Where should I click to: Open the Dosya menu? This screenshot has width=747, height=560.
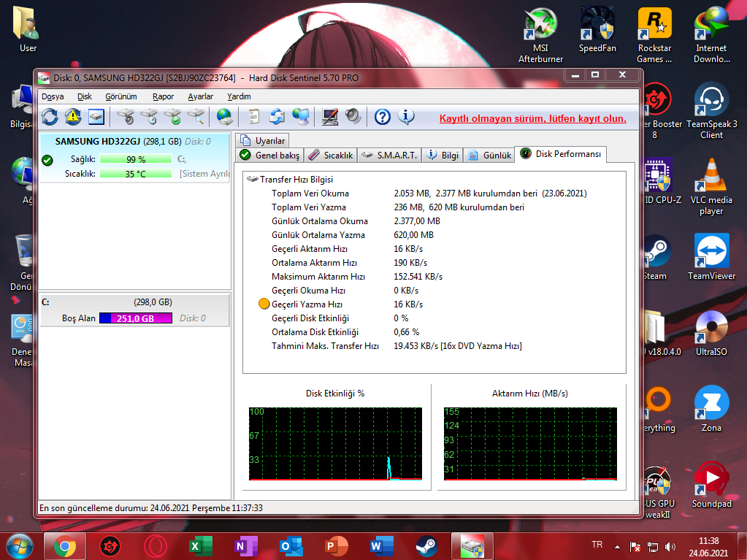pos(53,96)
